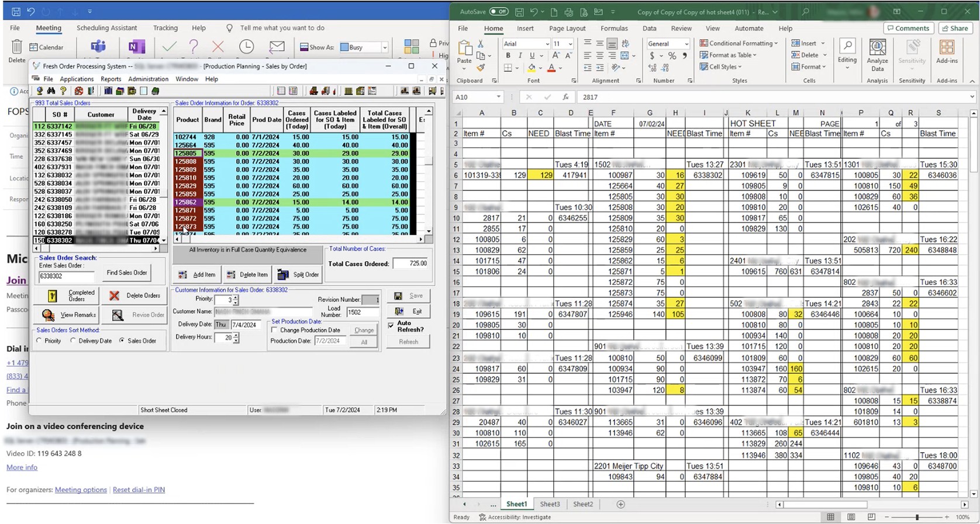Image resolution: width=980 pixels, height=524 pixels.
Task: Click the Excel zoom slider handle
Action: coord(917,517)
